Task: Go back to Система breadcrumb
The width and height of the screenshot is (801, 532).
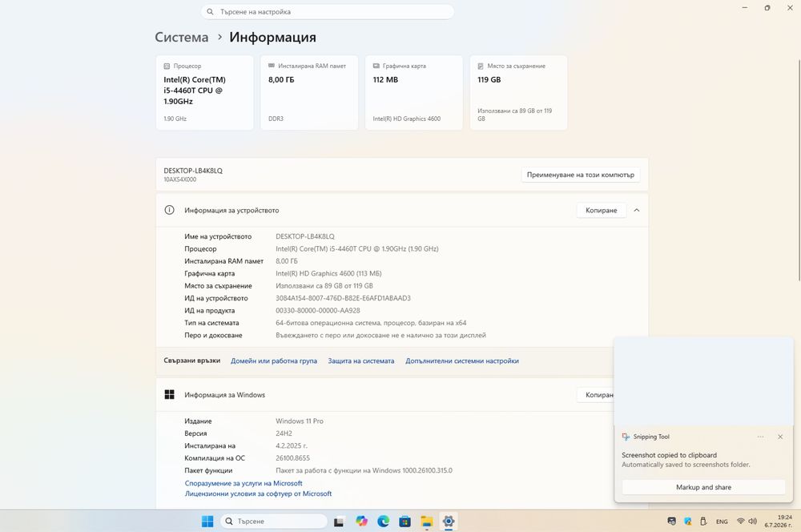Action: [x=181, y=38]
